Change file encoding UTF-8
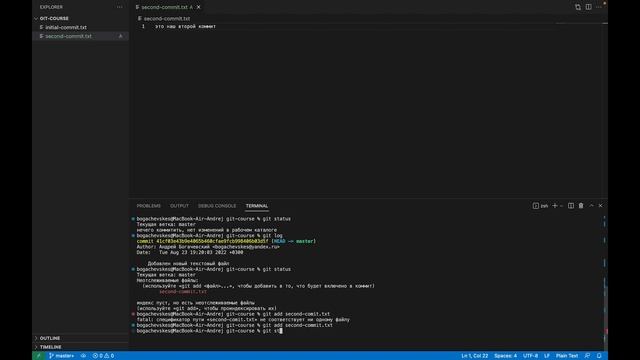Screen dimensions: 640x360 point(530,356)
